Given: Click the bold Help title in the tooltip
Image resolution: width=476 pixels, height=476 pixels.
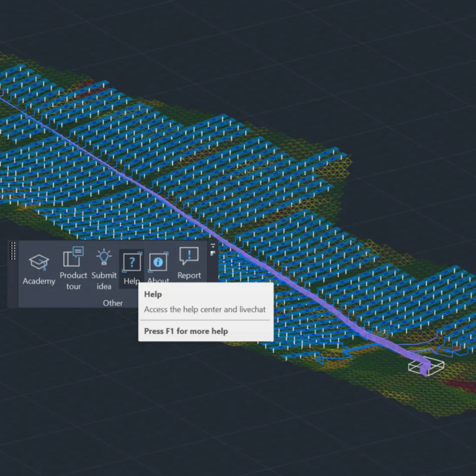Looking at the screenshot, I should coord(153,294).
